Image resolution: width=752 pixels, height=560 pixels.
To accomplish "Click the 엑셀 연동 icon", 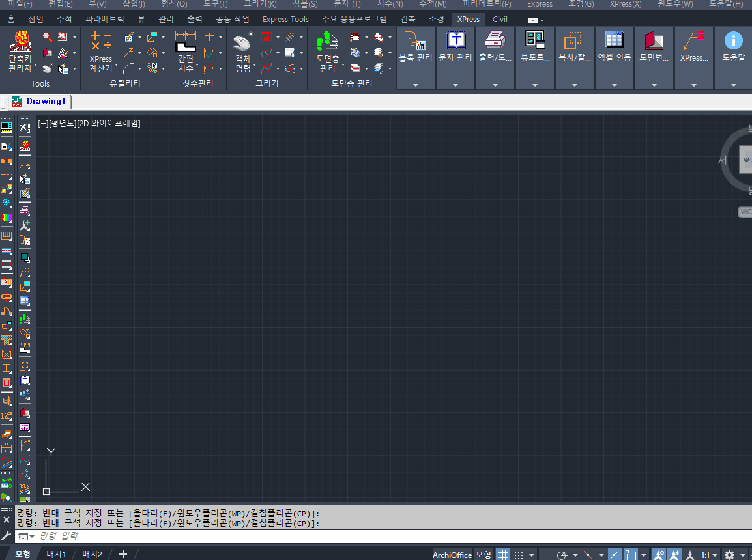I will [x=614, y=46].
